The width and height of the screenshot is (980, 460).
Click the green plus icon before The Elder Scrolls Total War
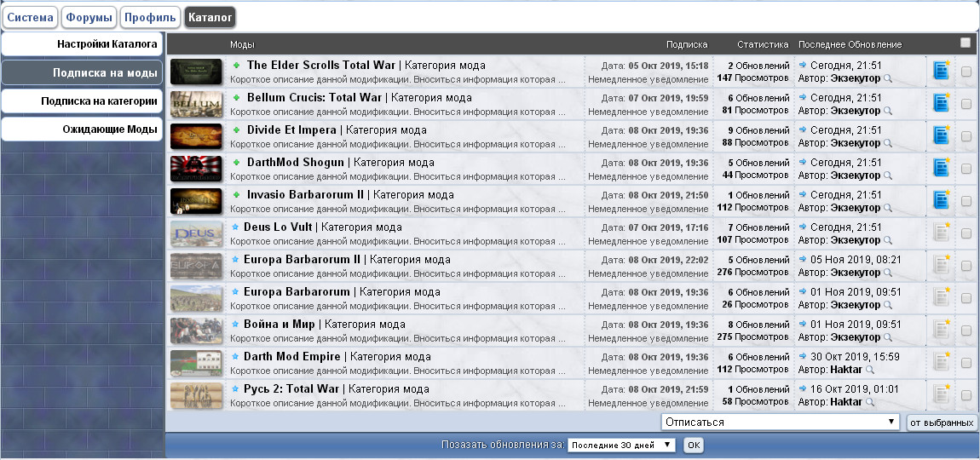[x=236, y=65]
